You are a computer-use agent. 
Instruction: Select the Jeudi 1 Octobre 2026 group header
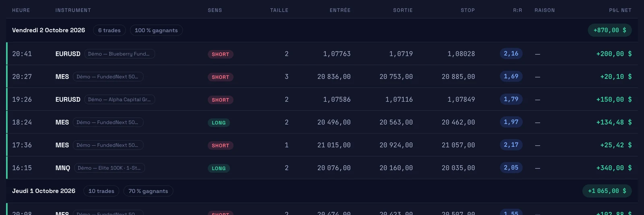point(322,191)
